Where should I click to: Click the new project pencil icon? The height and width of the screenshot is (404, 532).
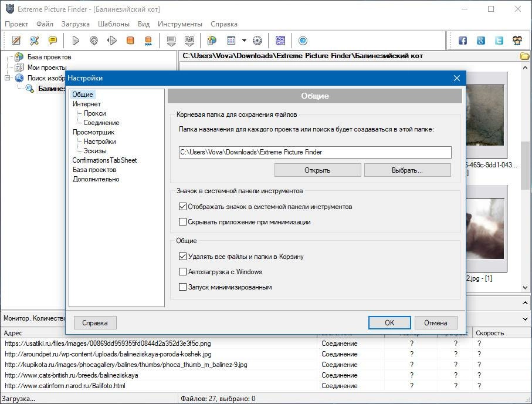pos(16,41)
